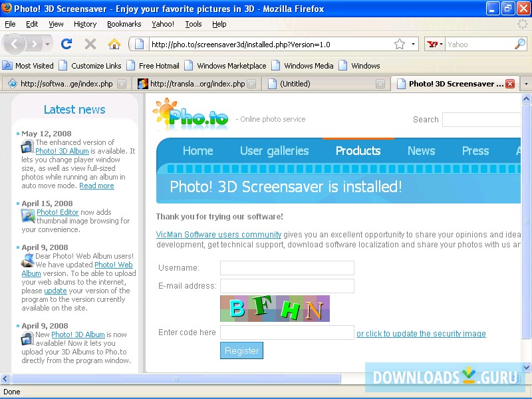Bookmark this page with the star icon
This screenshot has width=532, height=399.
tap(400, 44)
